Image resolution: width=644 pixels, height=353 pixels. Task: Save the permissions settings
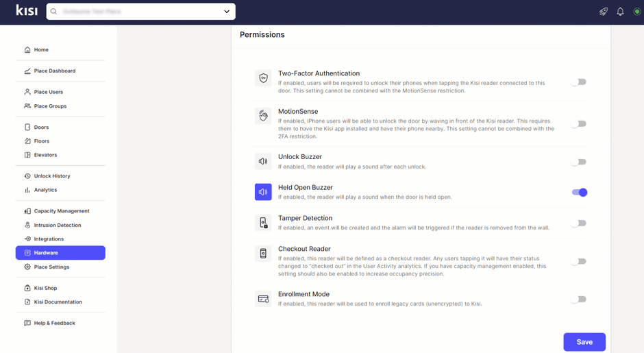[x=584, y=342]
